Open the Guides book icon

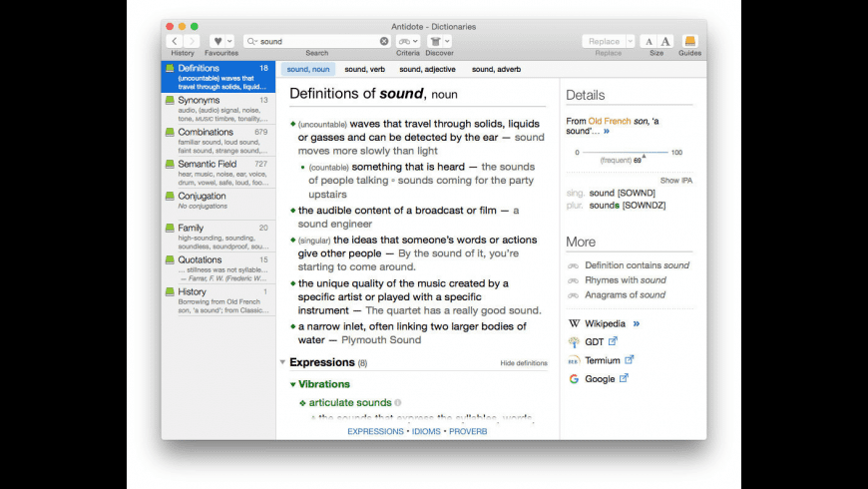click(x=689, y=41)
